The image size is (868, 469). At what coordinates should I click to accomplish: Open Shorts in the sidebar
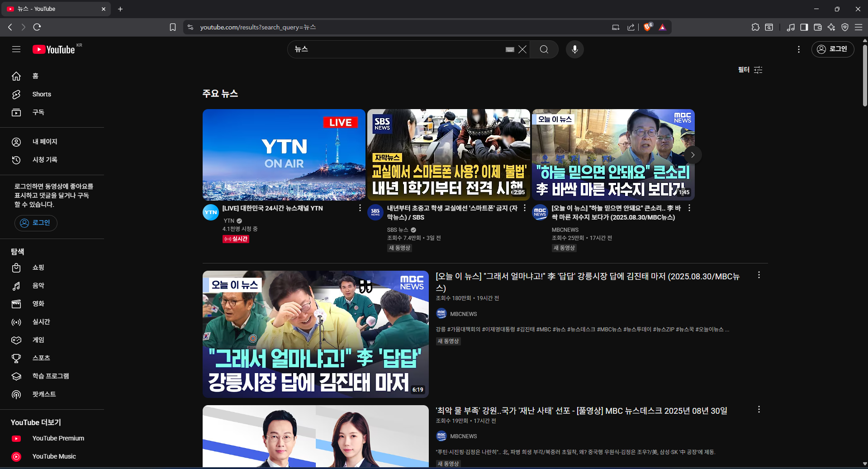(x=52, y=94)
